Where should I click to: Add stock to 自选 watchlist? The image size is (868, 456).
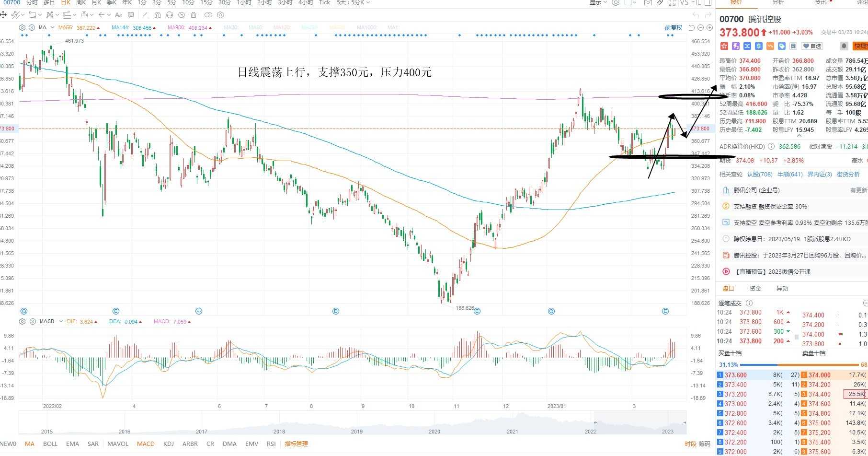coord(812,46)
